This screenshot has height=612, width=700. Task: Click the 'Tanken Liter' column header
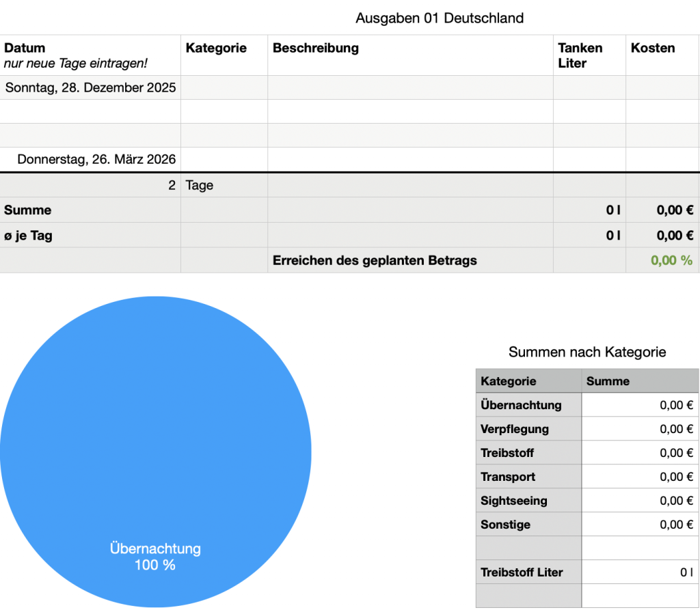click(589, 55)
